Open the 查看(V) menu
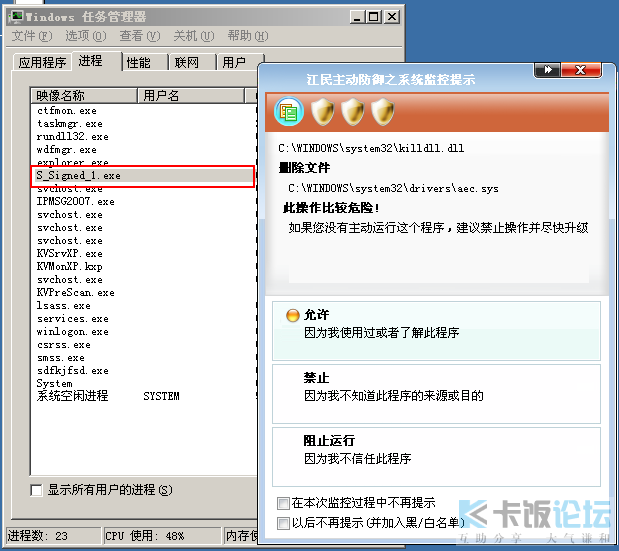Viewport: 619px width, 551px height. 140,36
